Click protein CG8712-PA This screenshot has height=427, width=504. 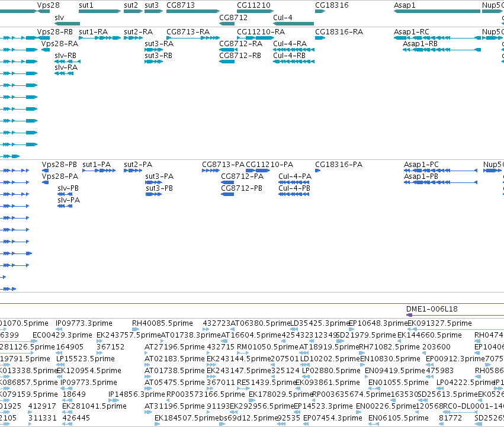coord(242,176)
